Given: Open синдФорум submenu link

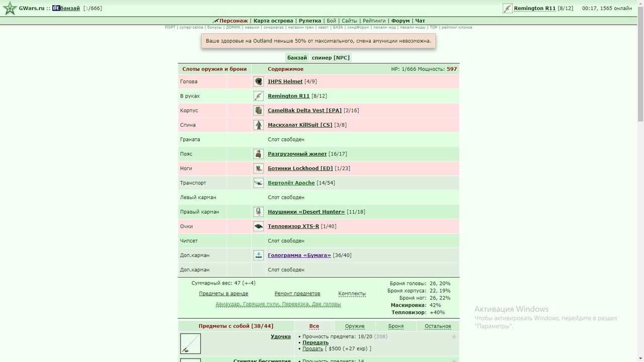Looking at the screenshot, I should (x=358, y=27).
